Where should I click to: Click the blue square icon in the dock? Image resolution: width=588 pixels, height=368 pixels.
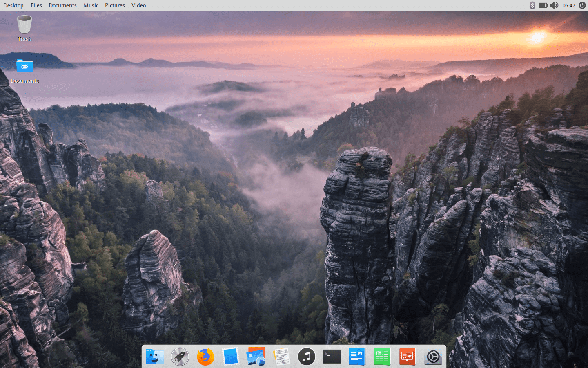[231, 357]
